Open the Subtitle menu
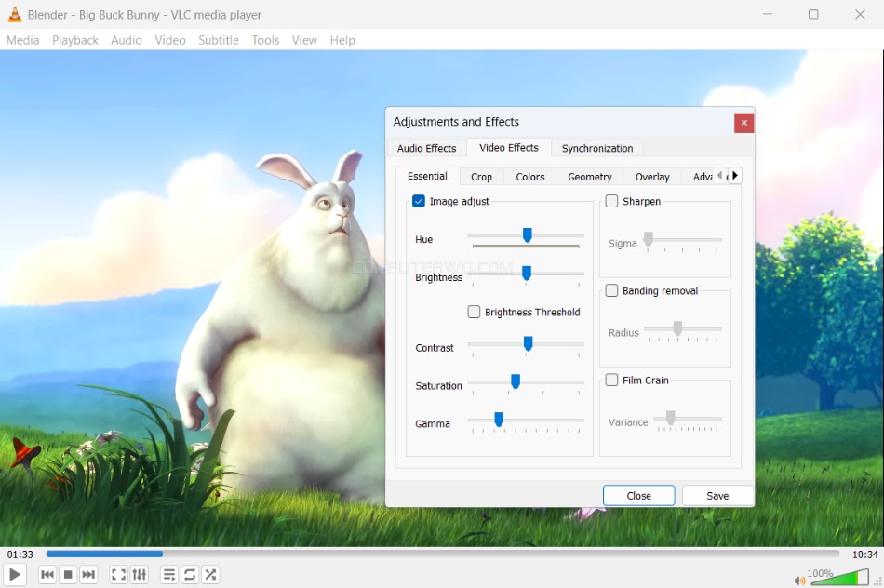Viewport: 884px width, 588px height. [218, 40]
